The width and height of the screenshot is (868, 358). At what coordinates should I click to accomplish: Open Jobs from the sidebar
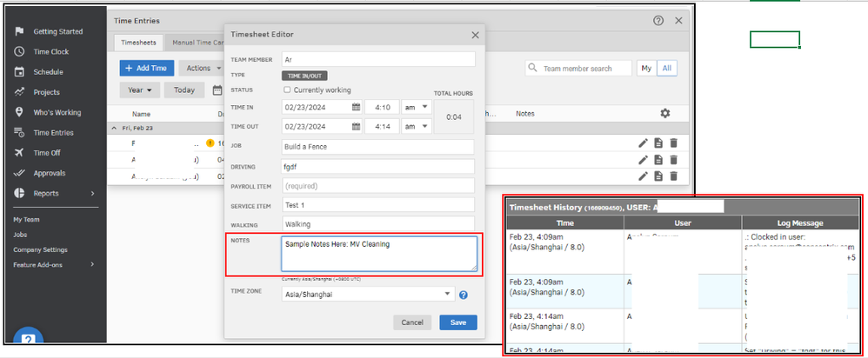(20, 235)
